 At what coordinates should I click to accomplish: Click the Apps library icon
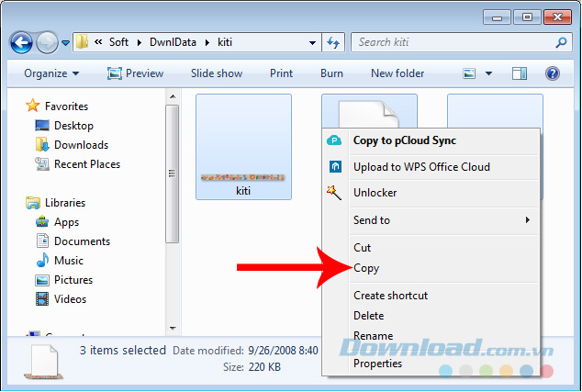(x=42, y=222)
